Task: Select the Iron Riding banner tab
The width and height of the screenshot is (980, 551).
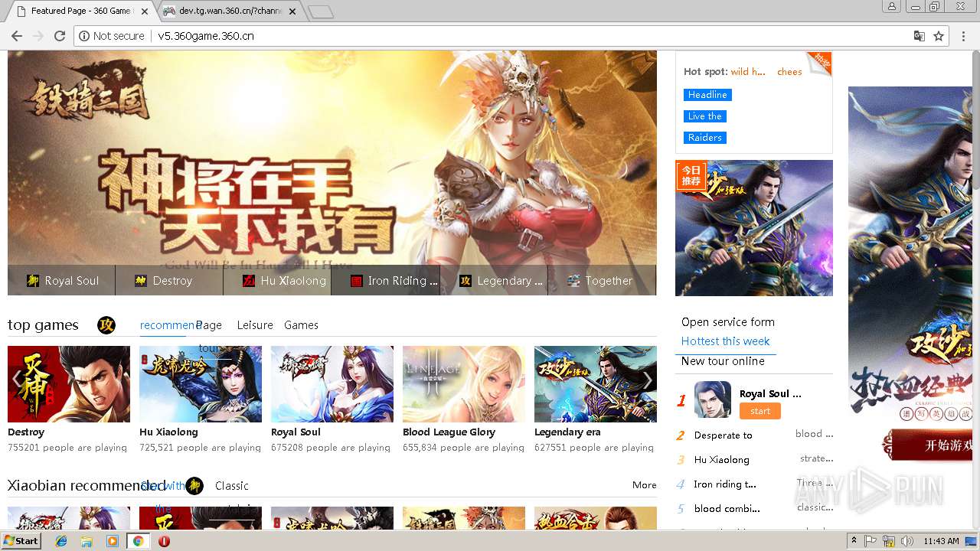Action: coord(385,280)
